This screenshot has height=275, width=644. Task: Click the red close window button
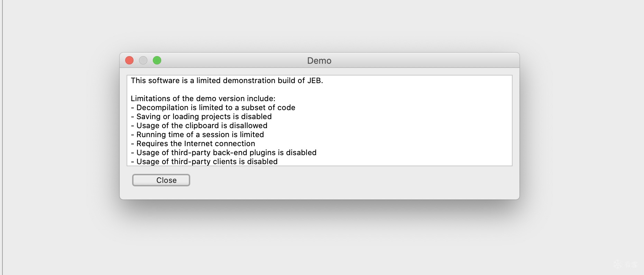coord(129,61)
